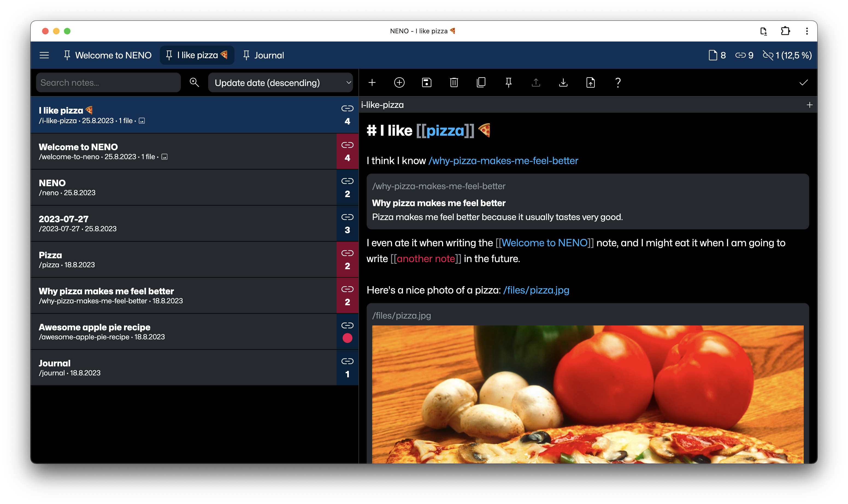Toggle the link button on Awesome apple pie recipe
Viewport: 848px width, 504px height.
point(347,331)
